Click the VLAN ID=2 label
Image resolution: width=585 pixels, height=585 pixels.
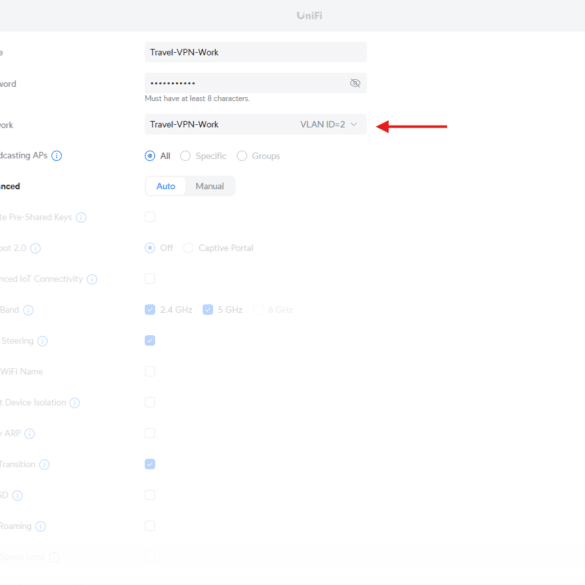coord(323,124)
